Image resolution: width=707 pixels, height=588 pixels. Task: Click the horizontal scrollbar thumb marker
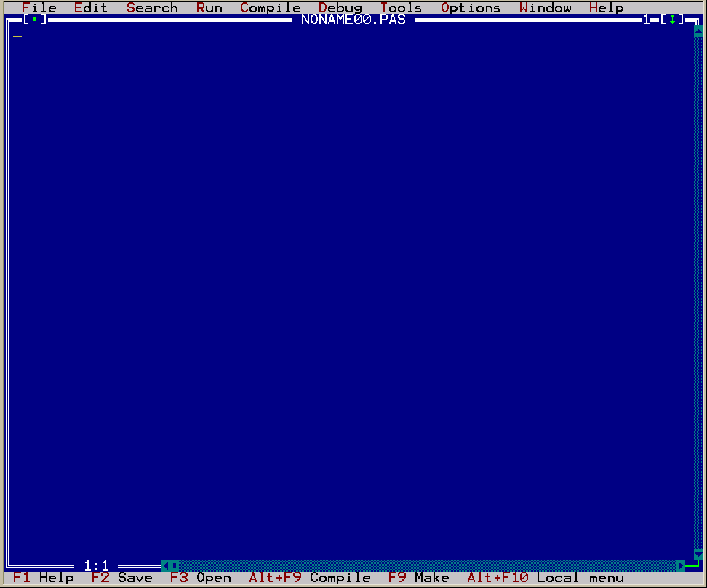click(175, 565)
